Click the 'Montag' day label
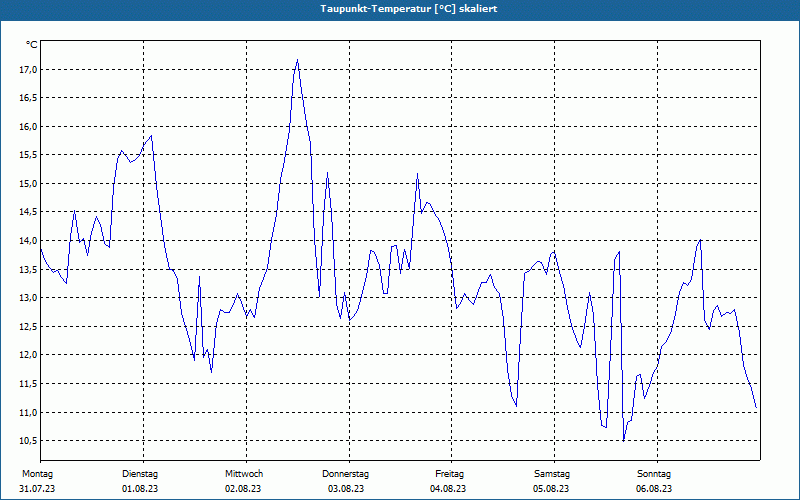 coord(37,474)
